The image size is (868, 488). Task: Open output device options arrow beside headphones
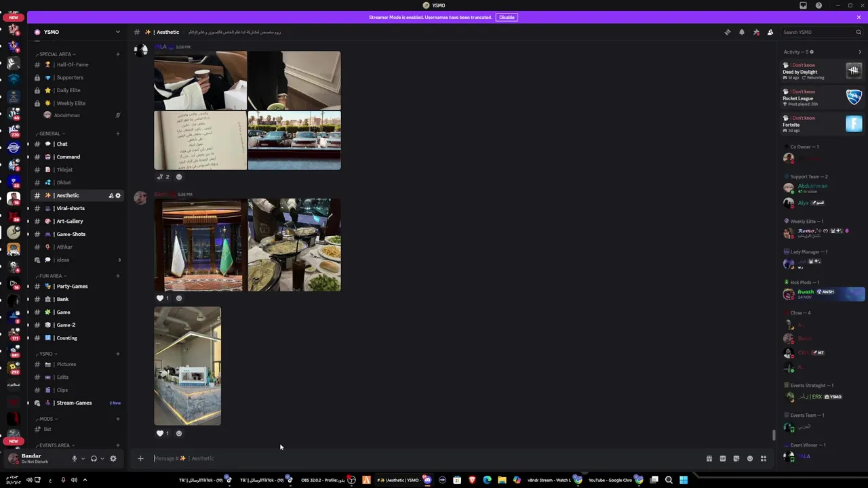[102, 459]
